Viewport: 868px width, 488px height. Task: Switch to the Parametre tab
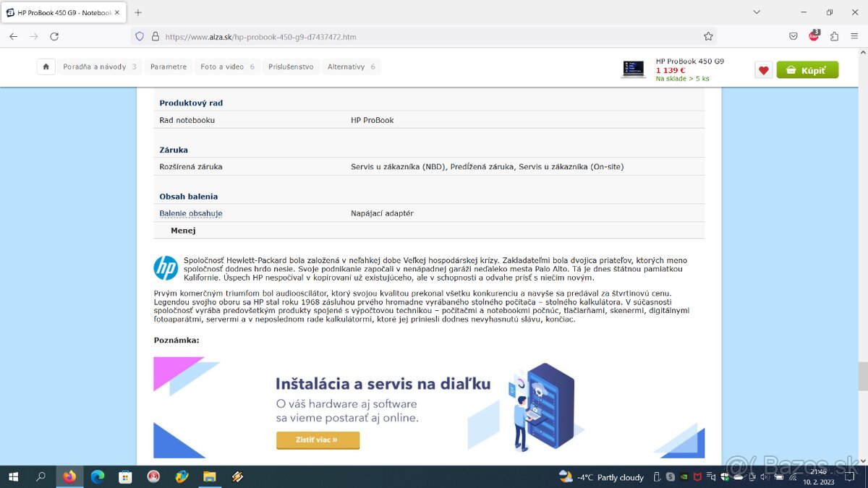(x=169, y=67)
